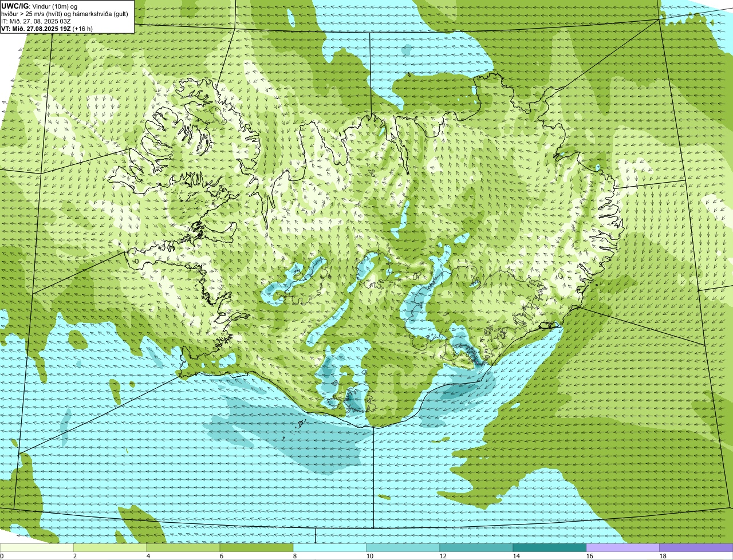Pick the 10–12 m/s turquoise legend swatch
Viewport: 733px width, 560px height.
click(403, 548)
